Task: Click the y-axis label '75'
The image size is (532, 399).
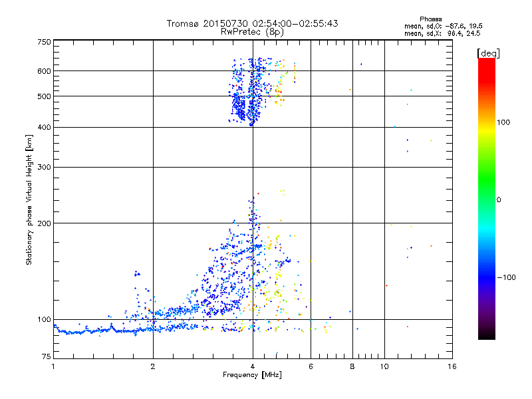Action: (47, 356)
